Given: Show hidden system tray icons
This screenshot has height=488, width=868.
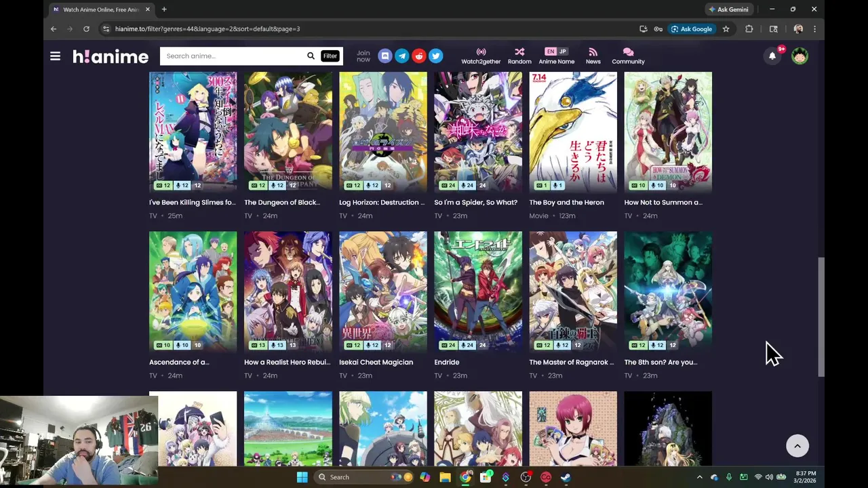Looking at the screenshot, I should pyautogui.click(x=700, y=477).
